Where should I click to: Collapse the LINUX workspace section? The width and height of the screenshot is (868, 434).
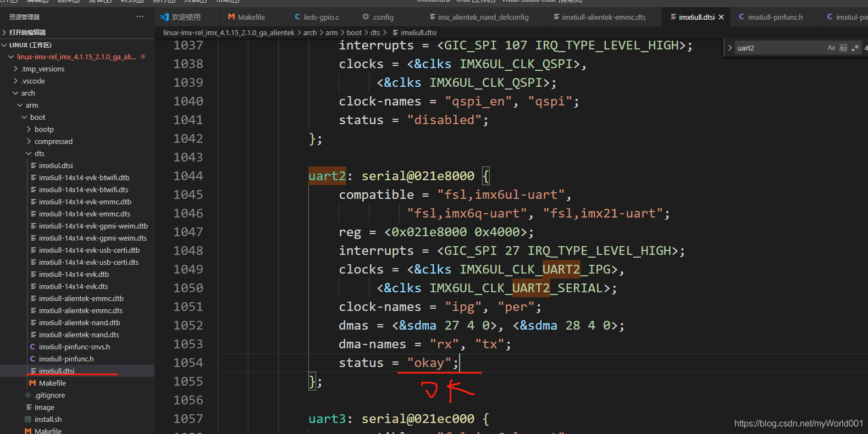coord(30,45)
